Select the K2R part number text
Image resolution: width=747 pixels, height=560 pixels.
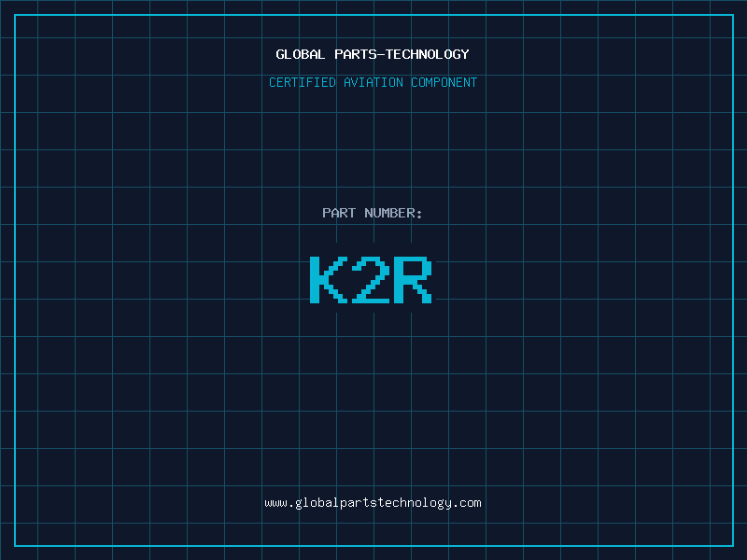pyautogui.click(x=370, y=280)
